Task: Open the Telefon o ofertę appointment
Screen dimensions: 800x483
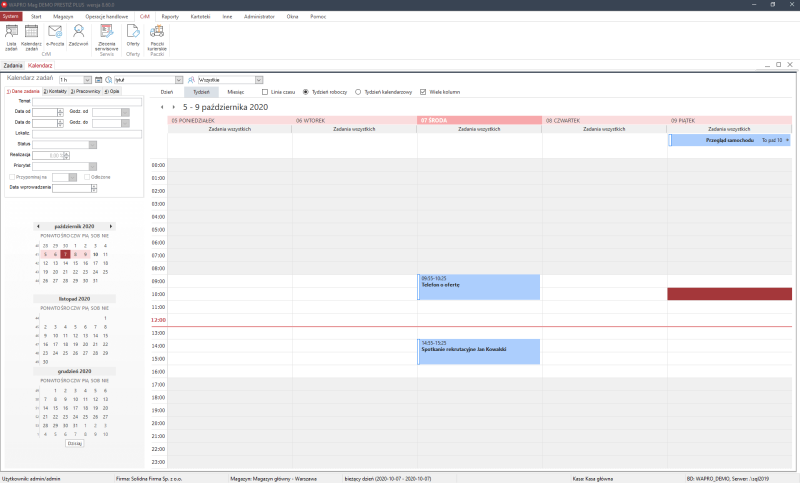Action: (478, 287)
